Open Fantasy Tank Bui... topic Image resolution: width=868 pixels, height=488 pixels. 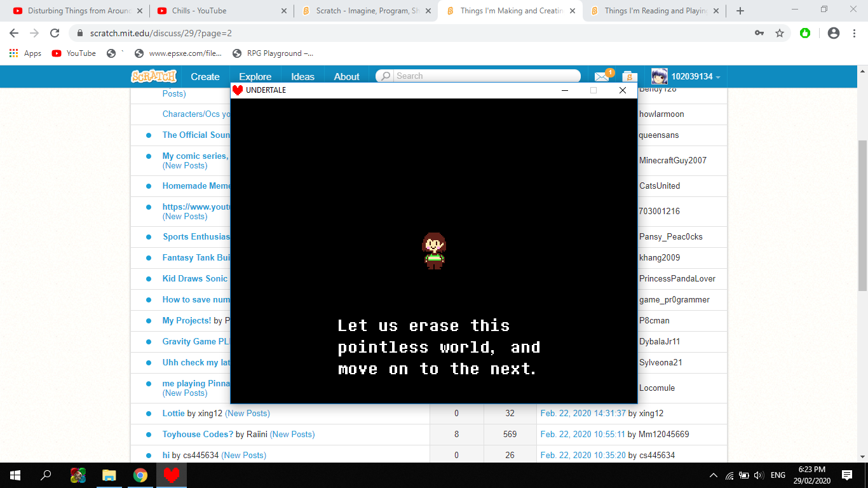(196, 257)
